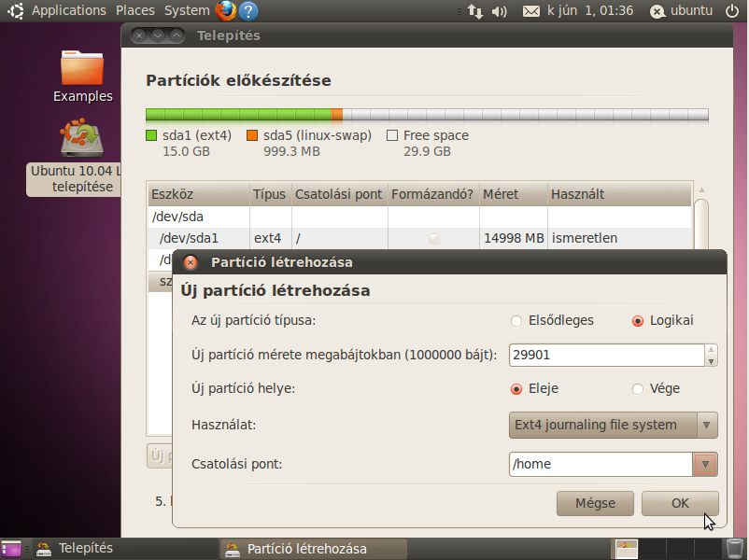The width and height of the screenshot is (749, 560).
Task: Launch Firefox from the top panel
Action: (226, 11)
